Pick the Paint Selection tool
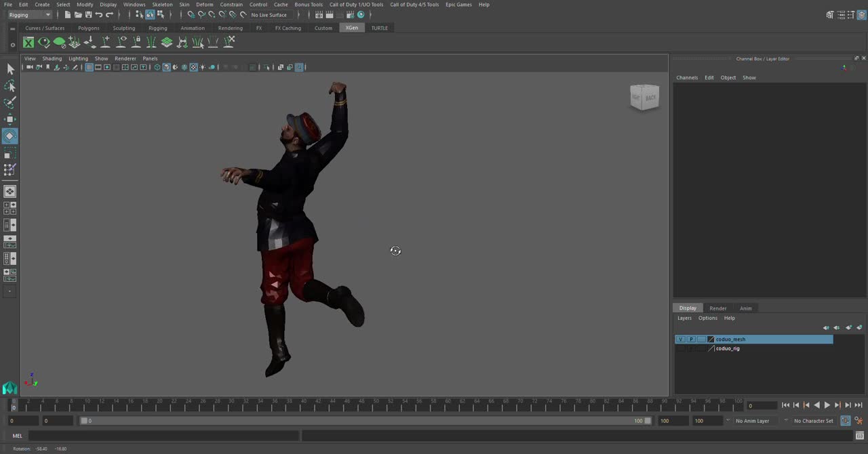The height and width of the screenshot is (454, 868). tap(9, 102)
